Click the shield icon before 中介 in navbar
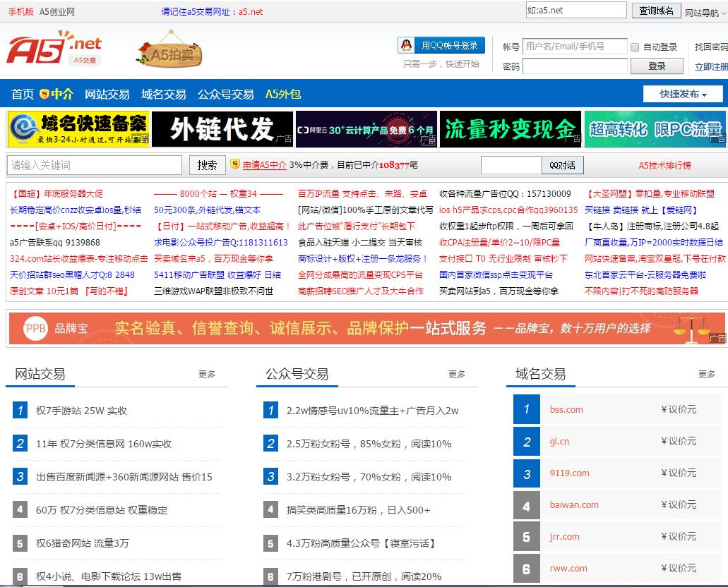Image resolution: width=728 pixels, height=587 pixels. (44, 95)
